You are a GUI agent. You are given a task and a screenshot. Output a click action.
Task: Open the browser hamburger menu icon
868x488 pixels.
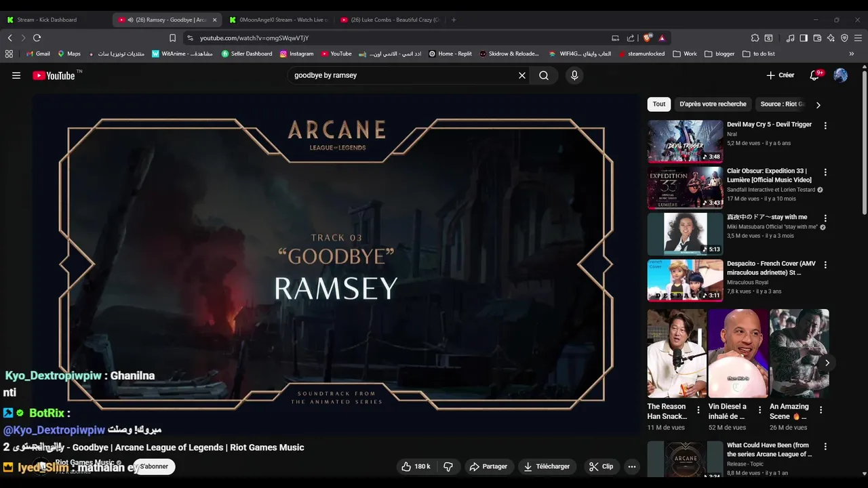(858, 38)
